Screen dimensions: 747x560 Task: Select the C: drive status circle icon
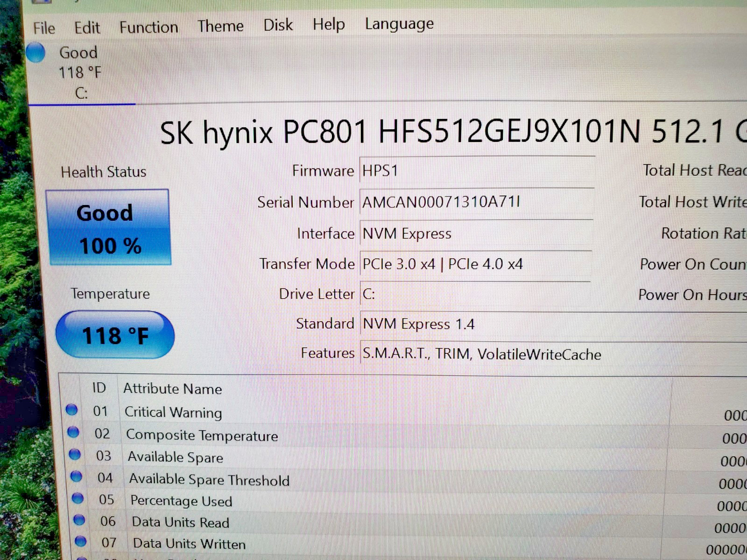tap(35, 52)
